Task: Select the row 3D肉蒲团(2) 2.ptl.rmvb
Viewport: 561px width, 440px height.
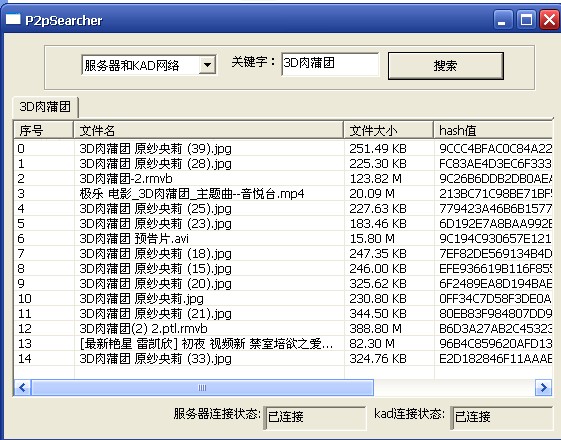Action: [283, 328]
